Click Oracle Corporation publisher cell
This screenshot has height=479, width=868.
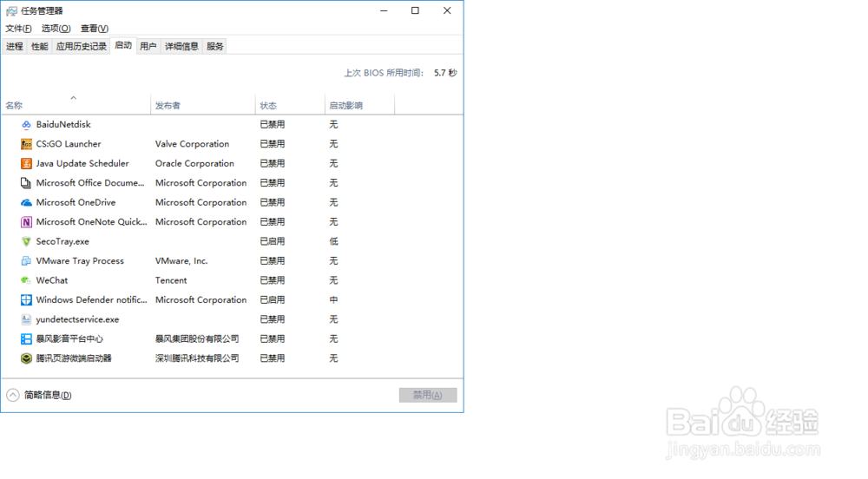coord(194,164)
